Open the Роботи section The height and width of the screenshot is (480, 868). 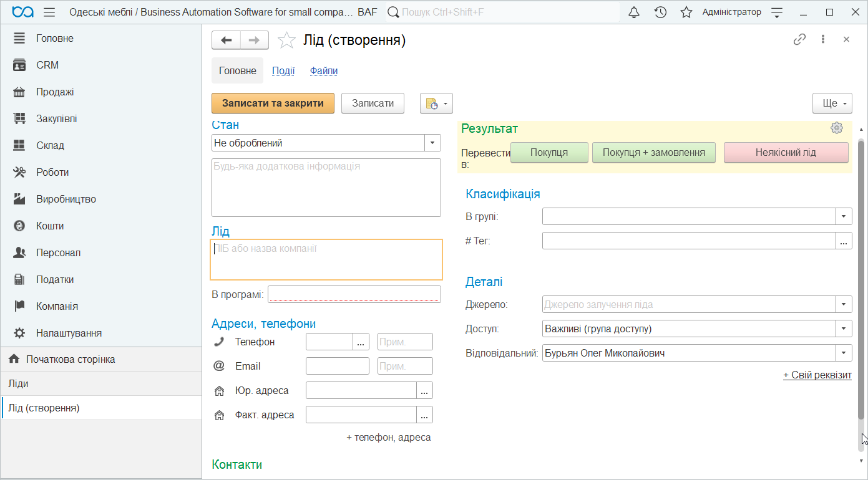(x=101, y=172)
